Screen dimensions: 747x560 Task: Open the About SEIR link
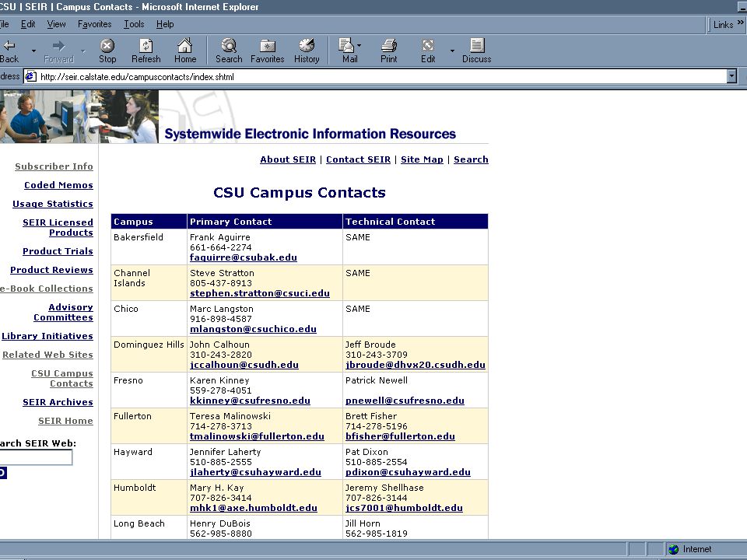[288, 159]
